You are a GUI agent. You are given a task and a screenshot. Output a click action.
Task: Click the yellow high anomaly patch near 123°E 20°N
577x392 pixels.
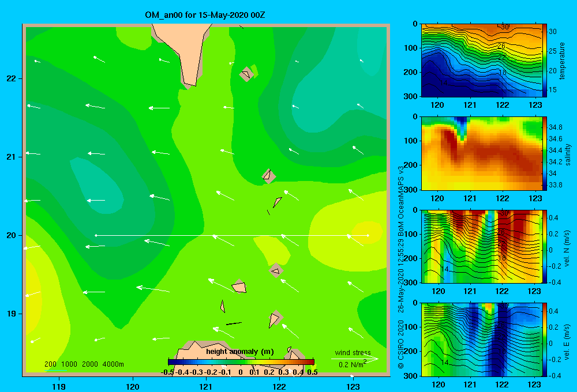coord(366,232)
